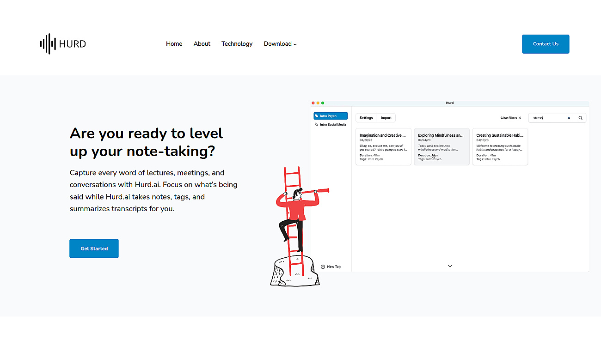This screenshot has width=601, height=364.
Task: Clear the search text with X icon
Action: click(x=569, y=118)
